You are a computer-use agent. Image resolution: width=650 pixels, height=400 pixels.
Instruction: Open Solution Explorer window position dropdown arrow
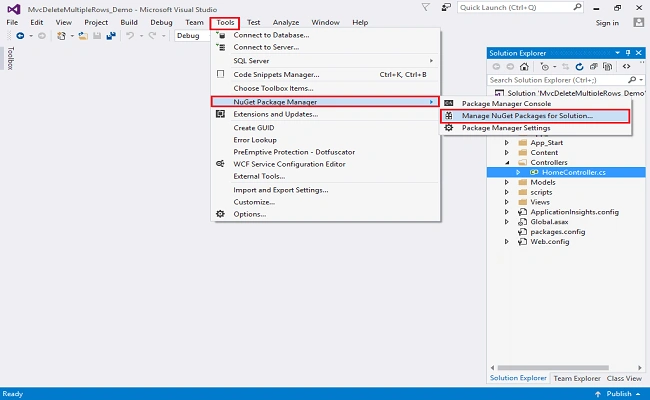[x=617, y=53]
